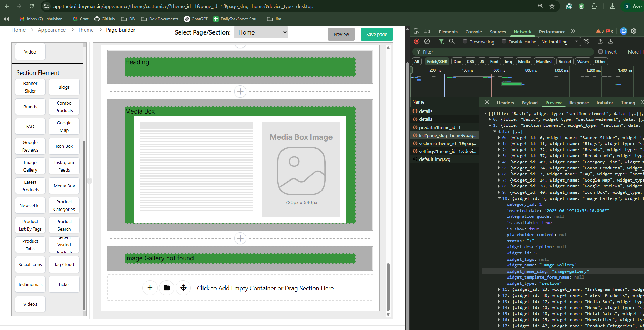Image resolution: width=644 pixels, height=330 pixels.
Task: Click the Preview page button
Action: coord(341,34)
